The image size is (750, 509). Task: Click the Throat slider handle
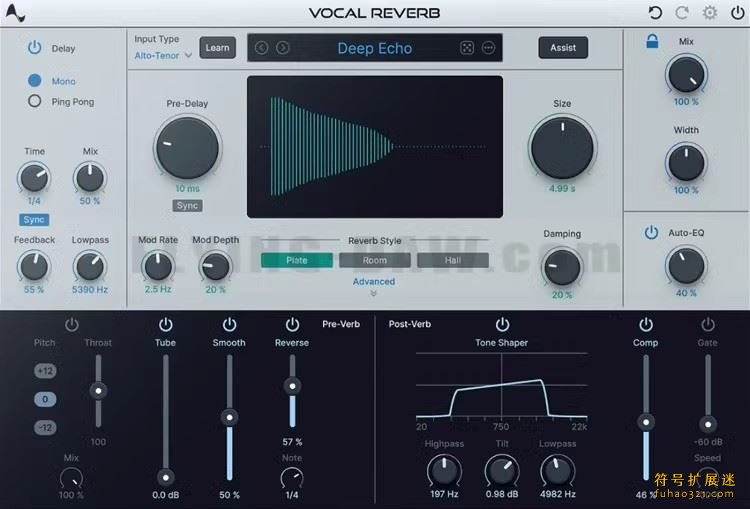[x=99, y=391]
